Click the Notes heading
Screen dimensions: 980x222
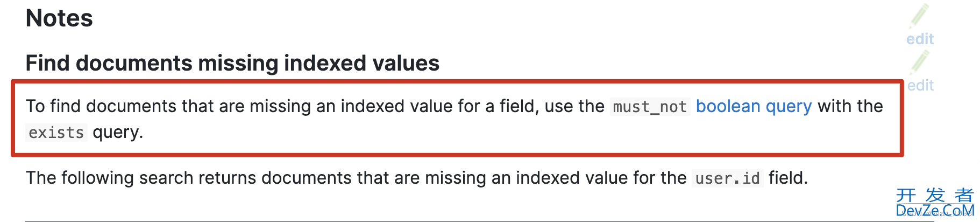click(59, 18)
